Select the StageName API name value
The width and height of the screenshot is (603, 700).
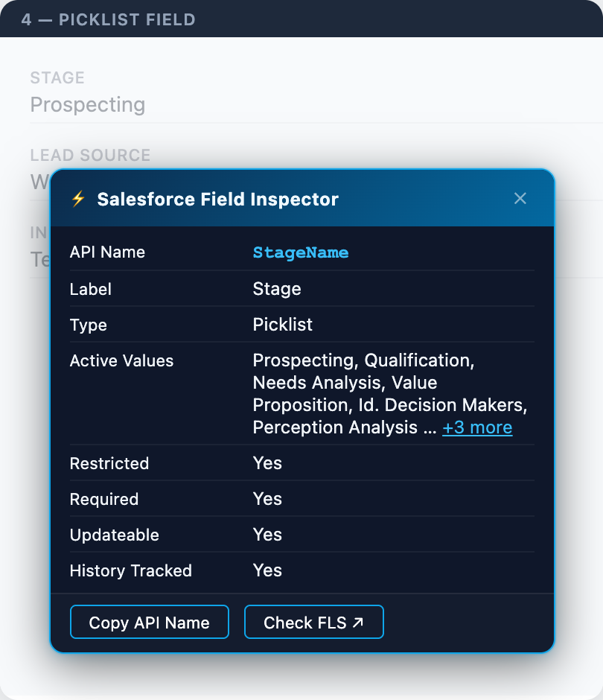pos(301,252)
